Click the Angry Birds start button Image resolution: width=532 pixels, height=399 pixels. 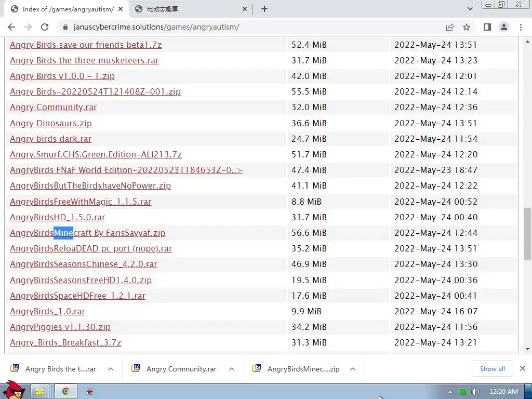pyautogui.click(x=14, y=390)
